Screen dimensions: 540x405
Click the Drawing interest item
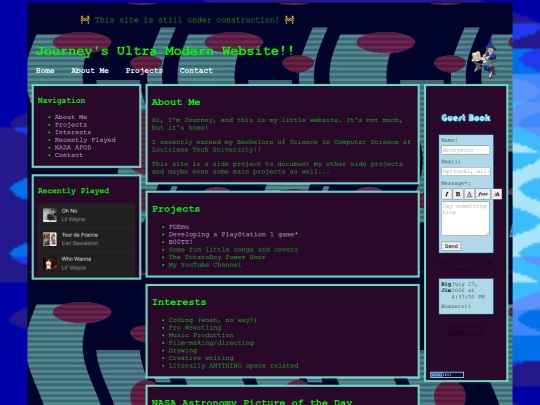183,351
